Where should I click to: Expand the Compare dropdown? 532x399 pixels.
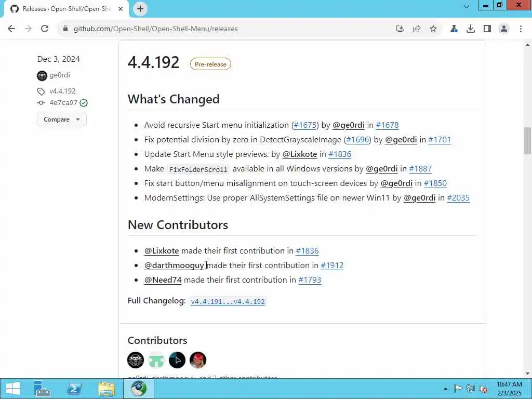tap(62, 119)
